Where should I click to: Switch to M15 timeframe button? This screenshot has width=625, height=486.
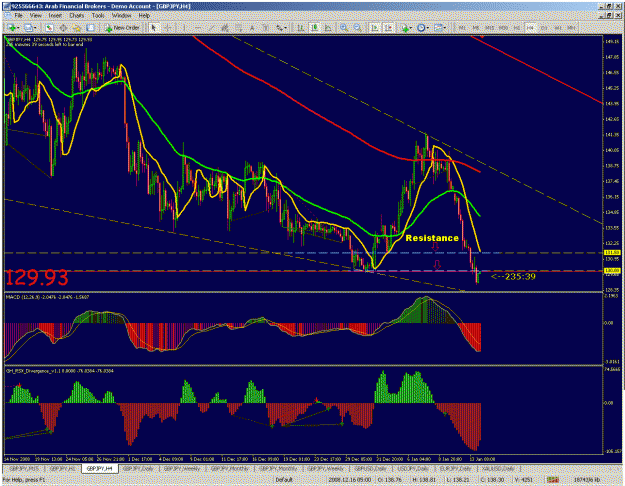point(489,28)
